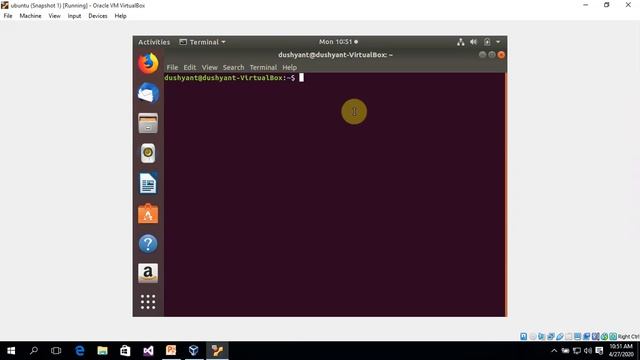Open Windows taskbar search
This screenshot has height=360, width=640.
(34, 351)
